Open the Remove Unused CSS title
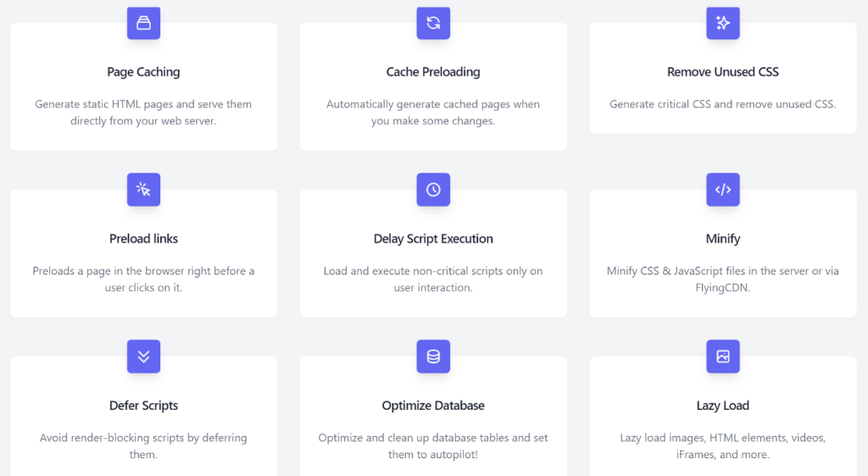The image size is (868, 476). click(722, 72)
